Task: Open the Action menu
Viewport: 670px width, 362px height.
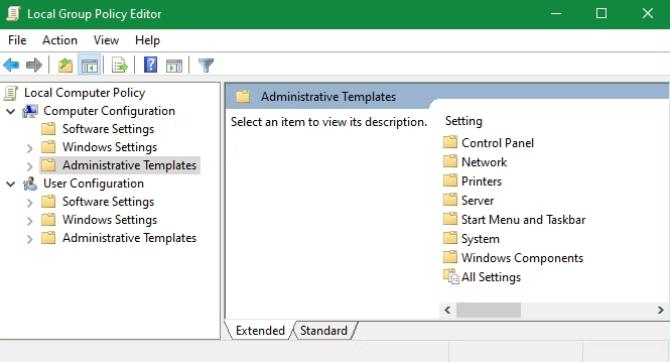Action: pos(60,40)
